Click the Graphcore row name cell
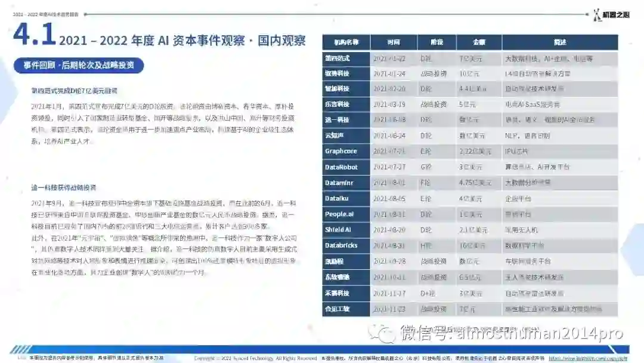 pyautogui.click(x=346, y=151)
